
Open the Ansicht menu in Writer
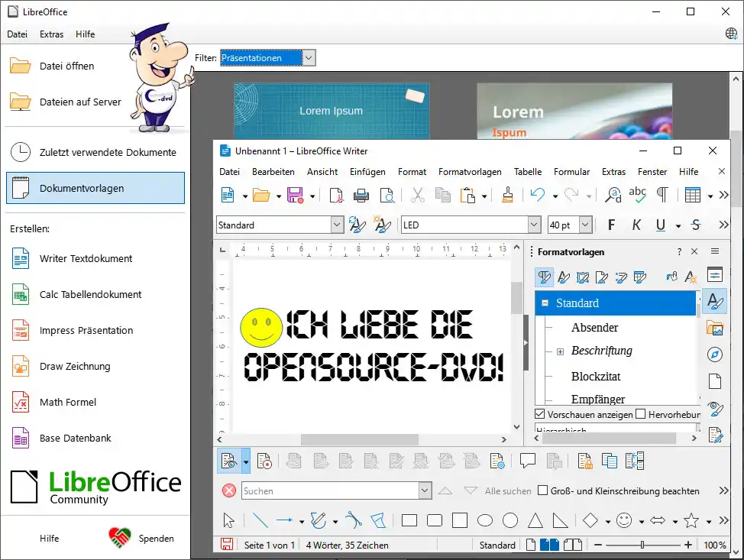coord(322,172)
